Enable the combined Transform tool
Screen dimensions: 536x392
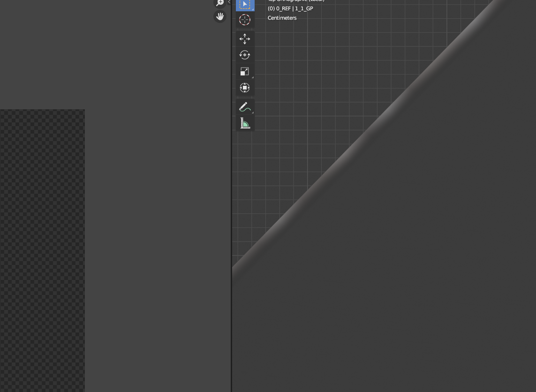pos(245,88)
